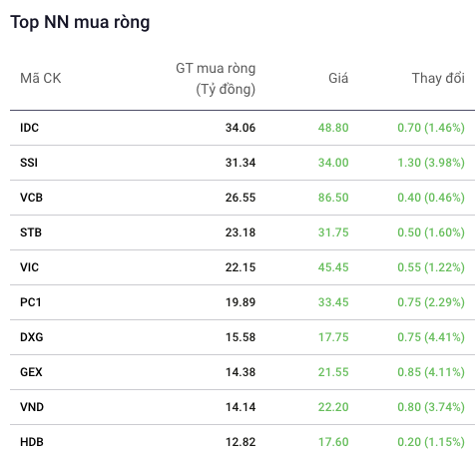Select IDC net buy value 34.06

coord(240,128)
